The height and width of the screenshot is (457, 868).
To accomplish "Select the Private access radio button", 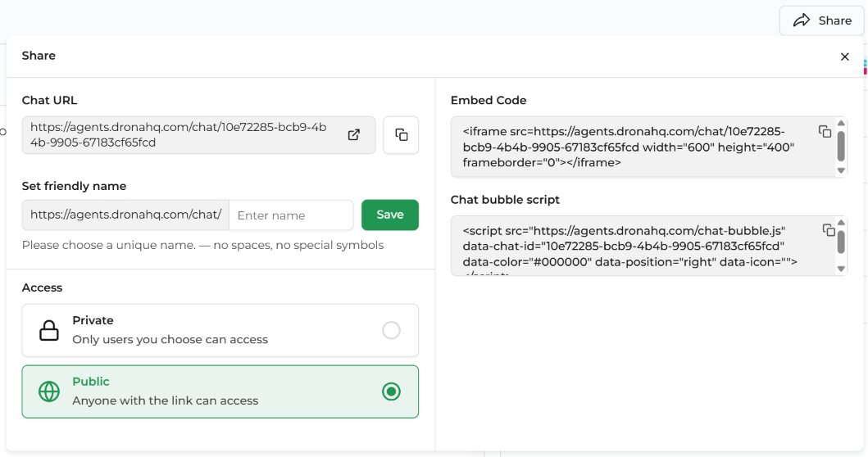I will [x=391, y=330].
